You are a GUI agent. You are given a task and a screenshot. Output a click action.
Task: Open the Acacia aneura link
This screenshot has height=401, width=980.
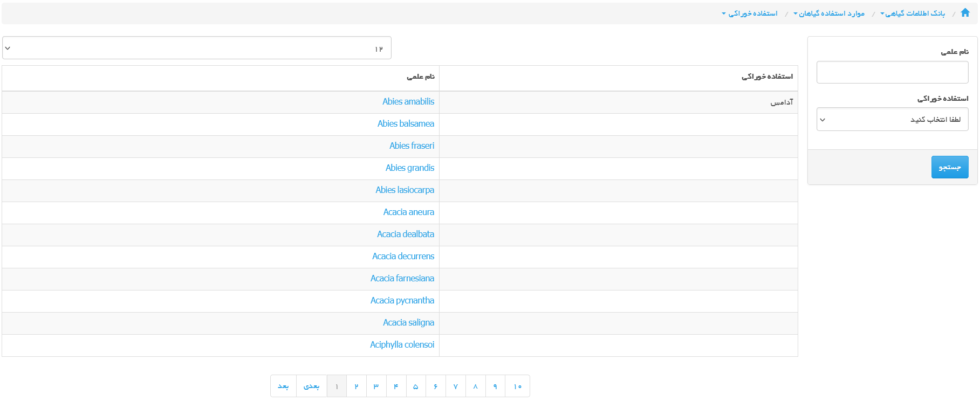[408, 212]
